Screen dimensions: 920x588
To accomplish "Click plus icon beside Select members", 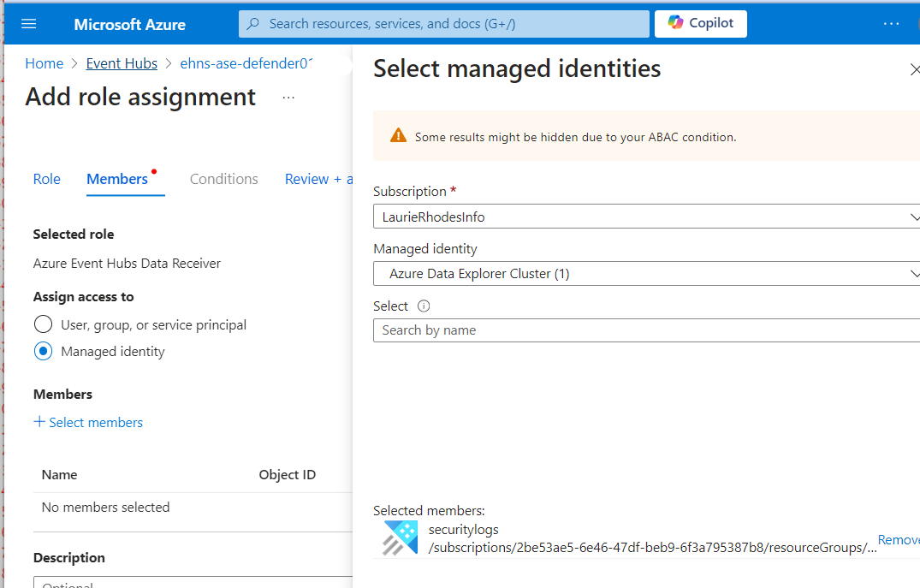I will 39,422.
